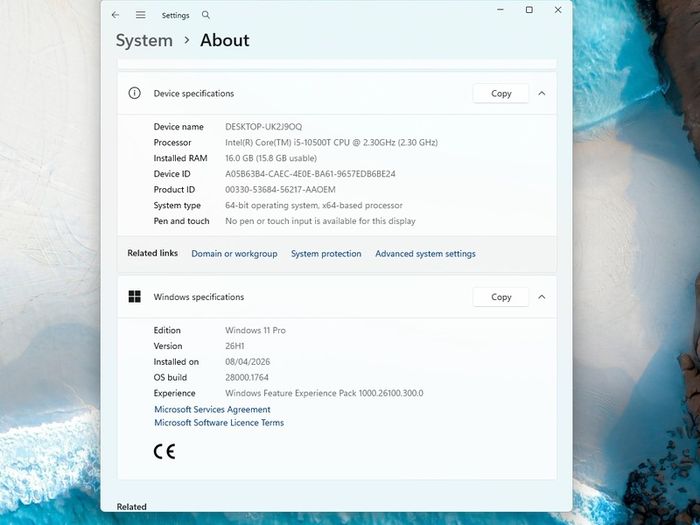Viewport: 700px width, 525px height.
Task: Open the hamburger navigation menu
Action: pyautogui.click(x=141, y=15)
